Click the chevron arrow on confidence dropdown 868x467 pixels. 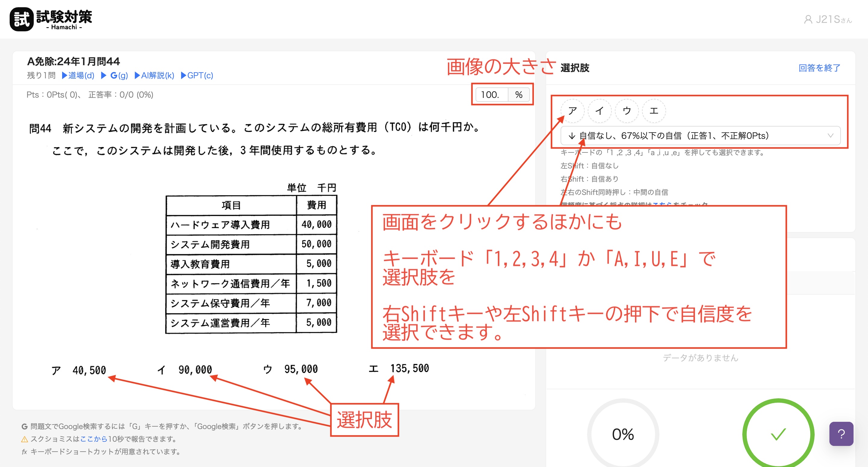pos(830,136)
